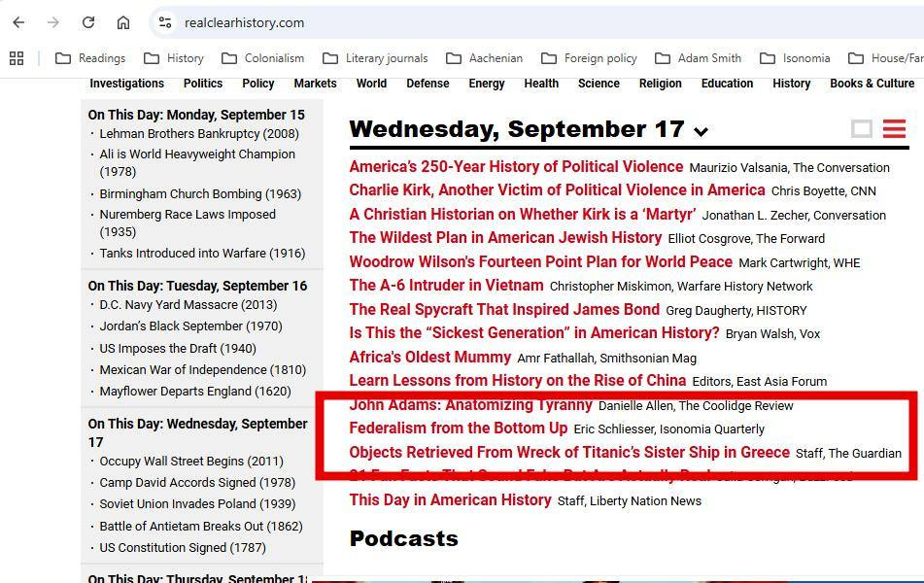This screenshot has height=583, width=924.
Task: Open Learn Lessons from History on China article
Action: click(x=518, y=381)
